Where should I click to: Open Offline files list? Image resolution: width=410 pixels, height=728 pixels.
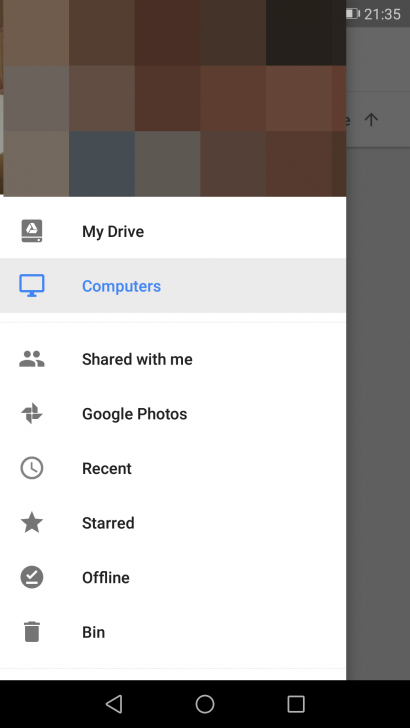click(173, 577)
